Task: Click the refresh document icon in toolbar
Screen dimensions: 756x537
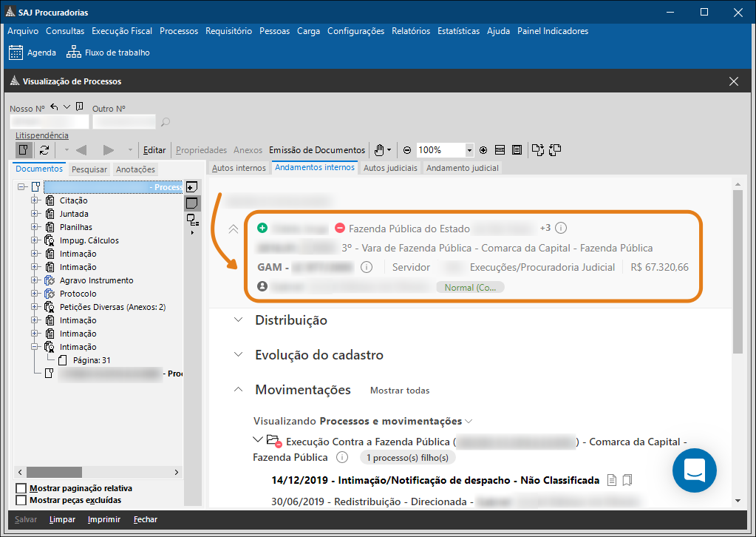Action: (x=44, y=150)
